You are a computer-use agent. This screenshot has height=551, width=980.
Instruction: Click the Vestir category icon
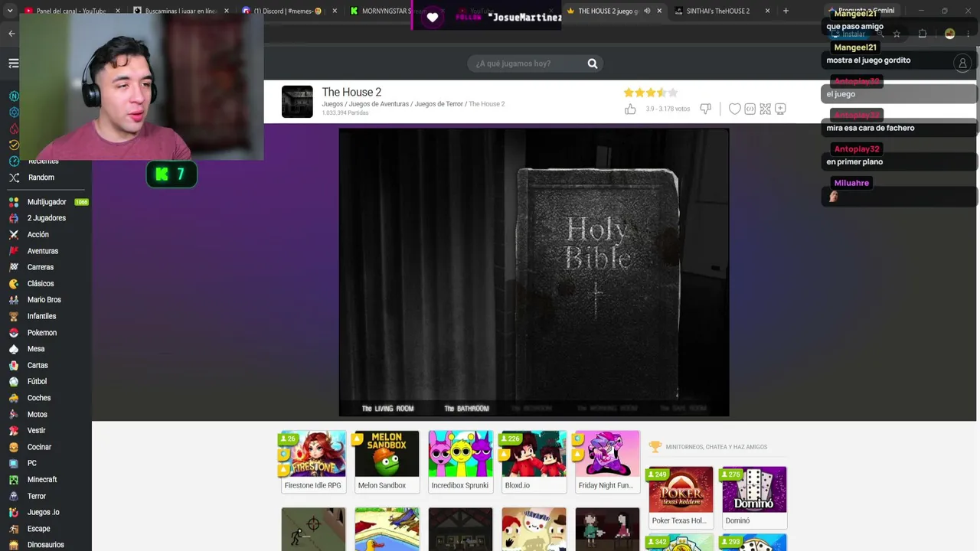point(14,431)
